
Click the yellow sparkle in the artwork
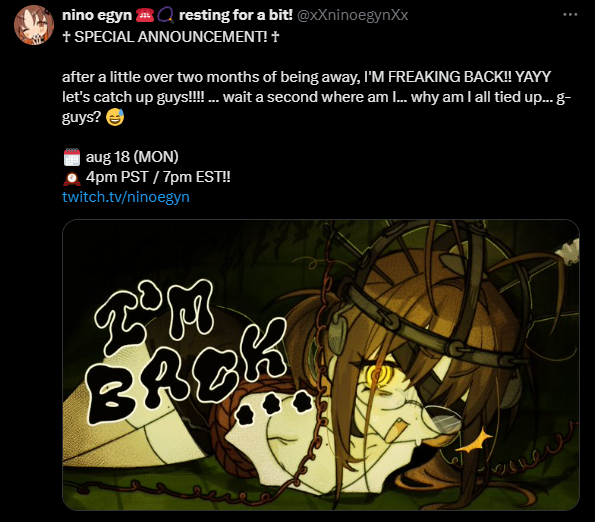click(474, 440)
